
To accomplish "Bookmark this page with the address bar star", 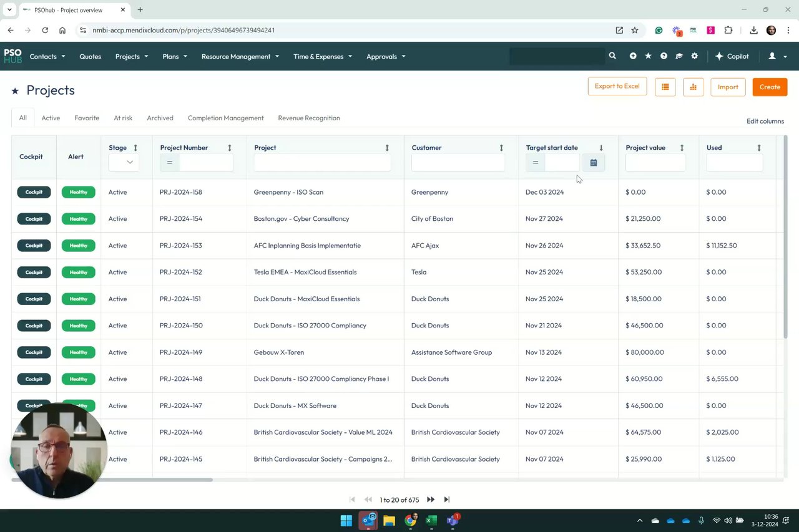I will (x=635, y=30).
